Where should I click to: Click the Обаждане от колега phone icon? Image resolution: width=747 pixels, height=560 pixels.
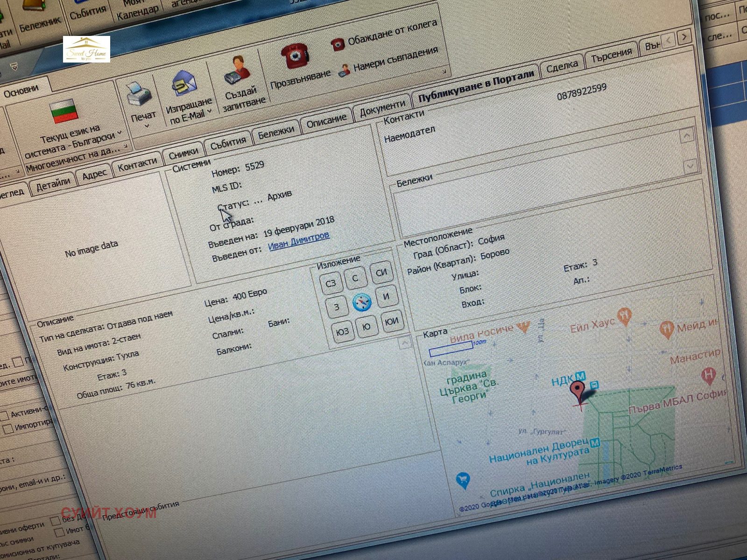338,44
